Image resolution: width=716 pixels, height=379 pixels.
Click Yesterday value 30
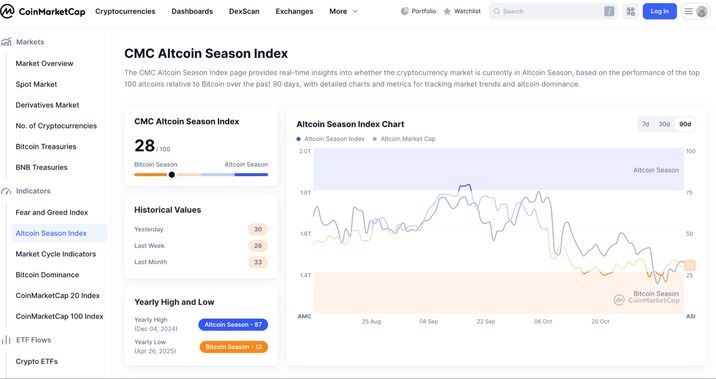coord(258,229)
